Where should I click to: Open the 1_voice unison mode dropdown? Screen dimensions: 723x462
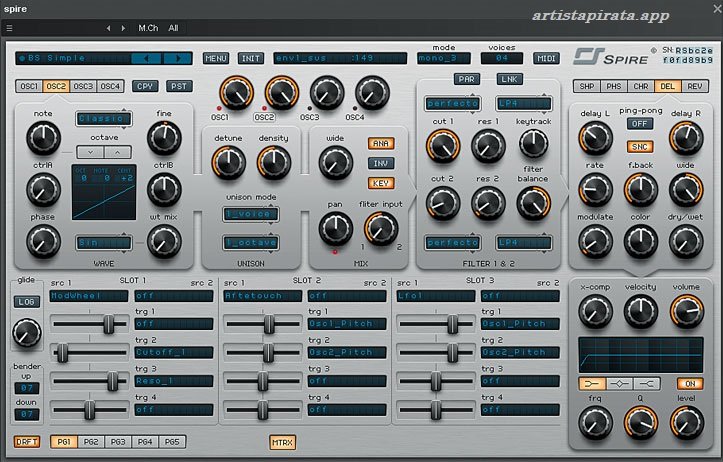(251, 214)
